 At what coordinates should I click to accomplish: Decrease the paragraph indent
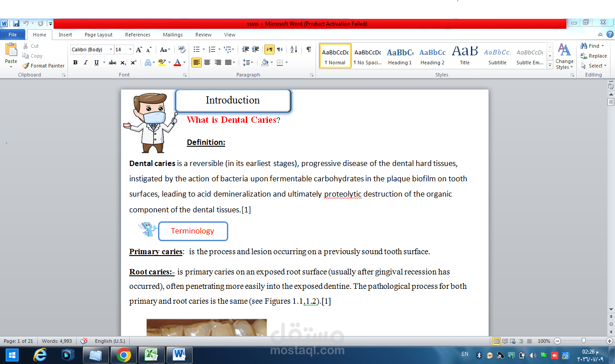245,49
